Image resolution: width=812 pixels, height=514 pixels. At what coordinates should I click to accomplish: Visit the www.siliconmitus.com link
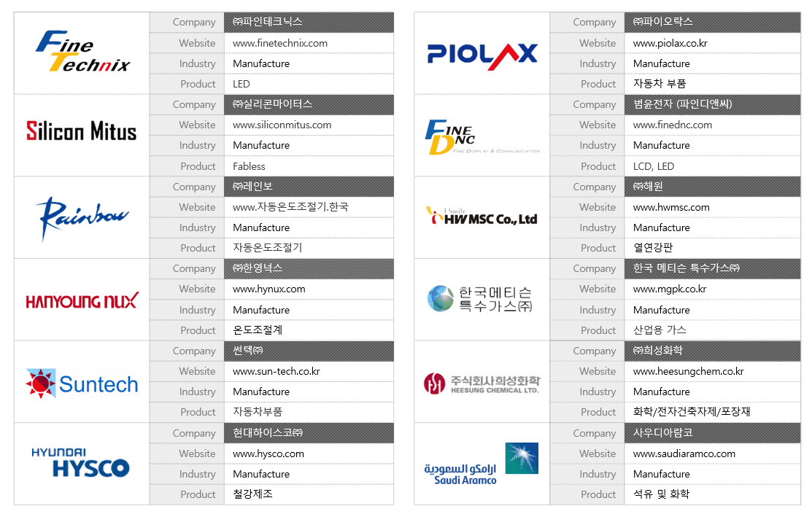click(282, 125)
